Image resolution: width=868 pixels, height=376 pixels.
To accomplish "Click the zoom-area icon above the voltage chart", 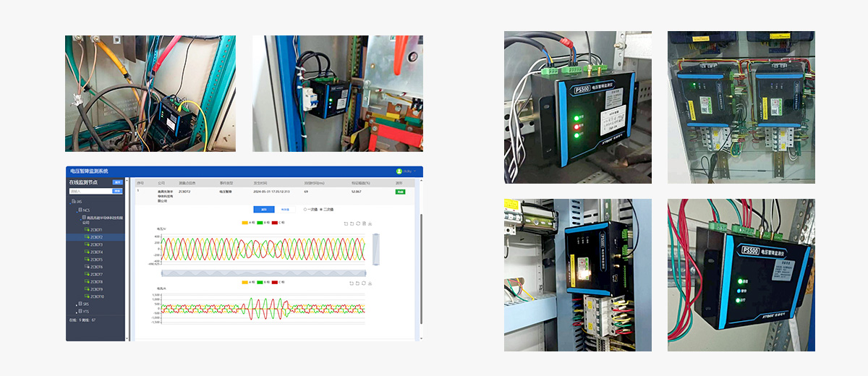I will pyautogui.click(x=345, y=223).
